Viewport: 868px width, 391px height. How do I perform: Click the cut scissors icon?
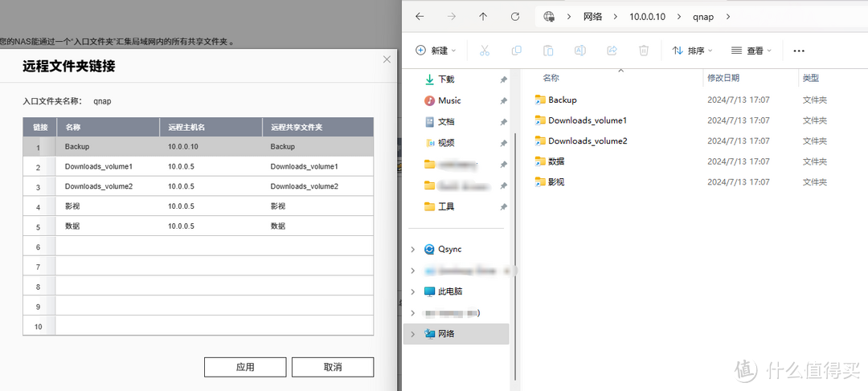tap(485, 51)
